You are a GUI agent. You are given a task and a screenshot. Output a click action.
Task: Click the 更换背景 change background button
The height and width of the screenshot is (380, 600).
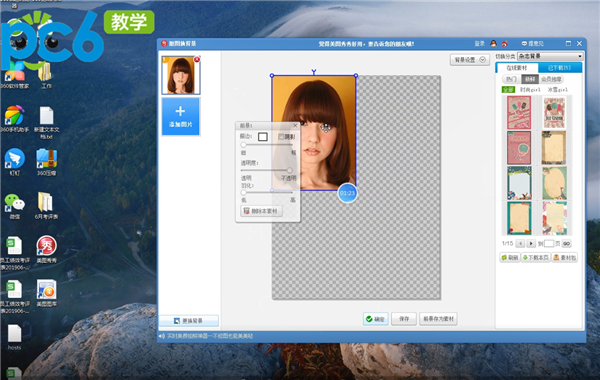pyautogui.click(x=189, y=321)
